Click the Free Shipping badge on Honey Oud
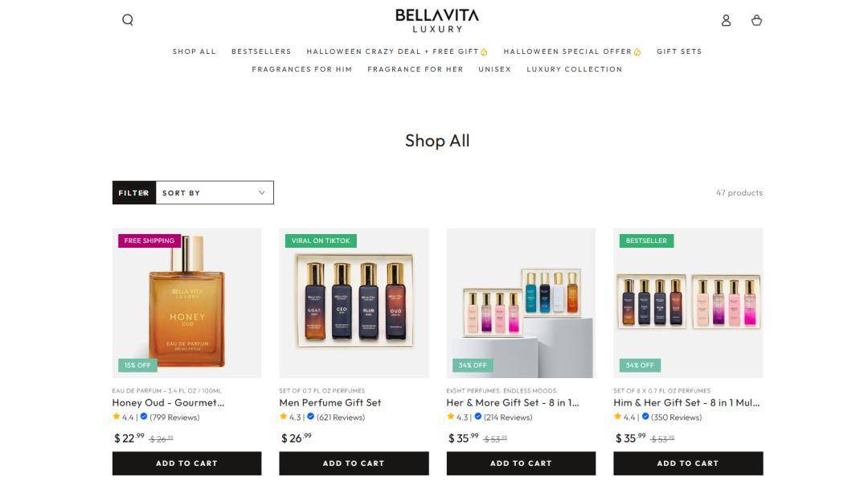The height and width of the screenshot is (502, 868). point(149,241)
